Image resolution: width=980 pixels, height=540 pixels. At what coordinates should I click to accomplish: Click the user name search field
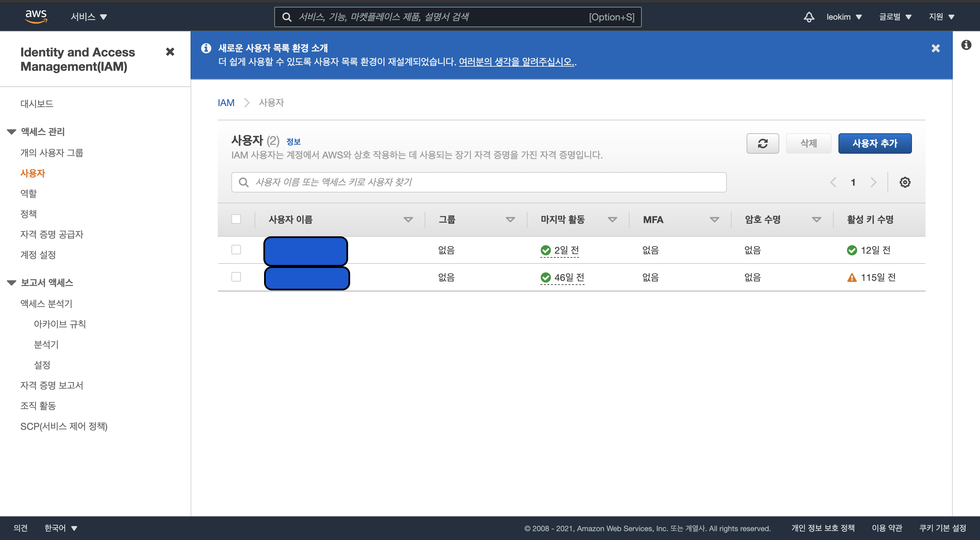point(478,182)
